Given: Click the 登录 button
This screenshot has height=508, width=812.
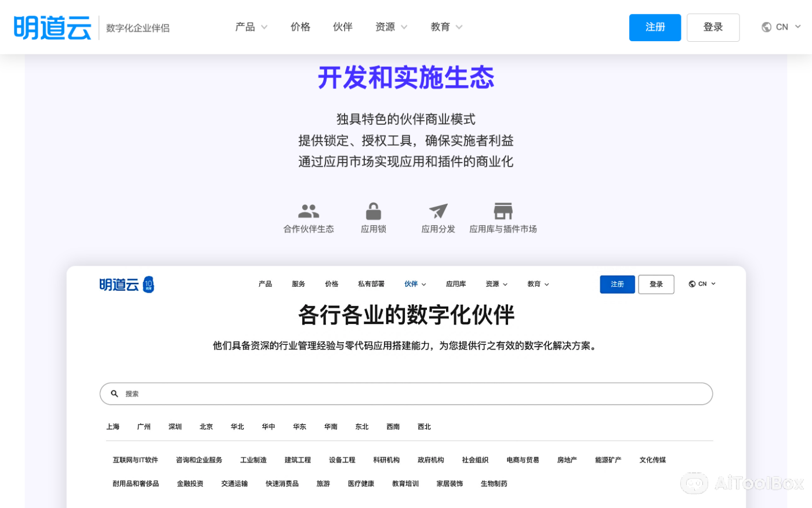Looking at the screenshot, I should (x=713, y=27).
